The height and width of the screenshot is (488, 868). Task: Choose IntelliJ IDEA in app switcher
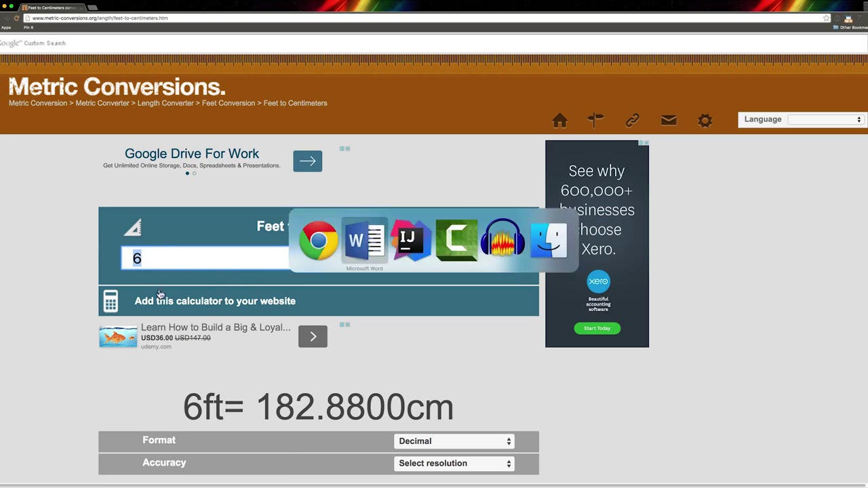411,240
